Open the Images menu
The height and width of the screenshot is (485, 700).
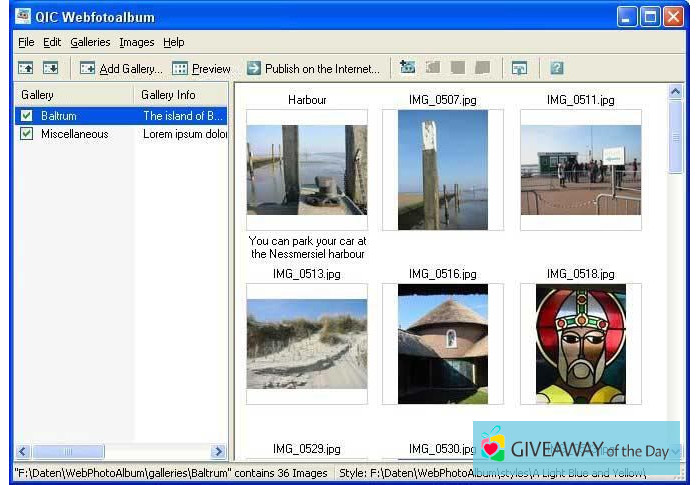137,42
